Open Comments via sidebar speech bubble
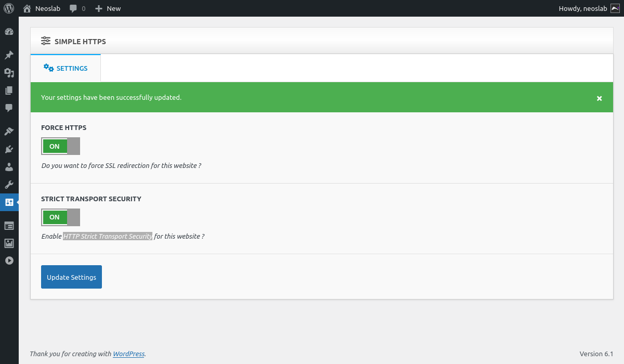 pos(9,108)
